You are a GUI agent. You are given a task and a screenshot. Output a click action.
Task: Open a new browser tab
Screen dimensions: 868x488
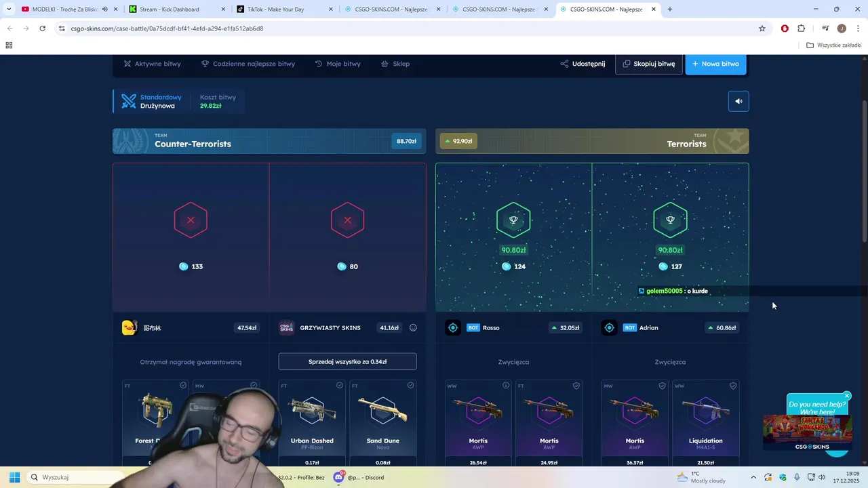point(670,9)
